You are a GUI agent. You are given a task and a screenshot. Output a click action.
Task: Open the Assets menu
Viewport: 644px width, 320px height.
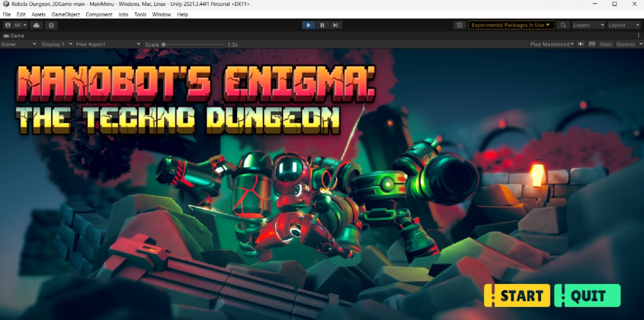pyautogui.click(x=39, y=14)
